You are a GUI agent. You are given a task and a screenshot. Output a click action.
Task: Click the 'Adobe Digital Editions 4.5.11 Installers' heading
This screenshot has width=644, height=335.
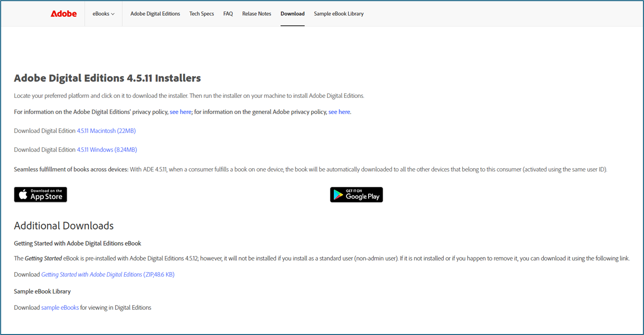tap(107, 78)
